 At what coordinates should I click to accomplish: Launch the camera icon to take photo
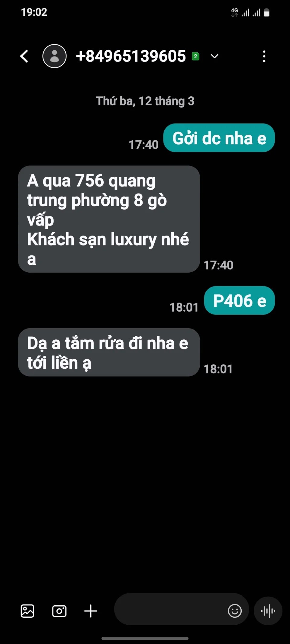coord(59,611)
